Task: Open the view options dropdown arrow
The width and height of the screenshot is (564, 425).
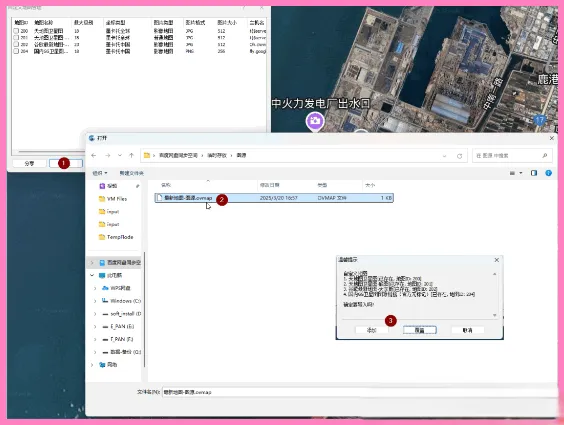Action: pos(520,173)
